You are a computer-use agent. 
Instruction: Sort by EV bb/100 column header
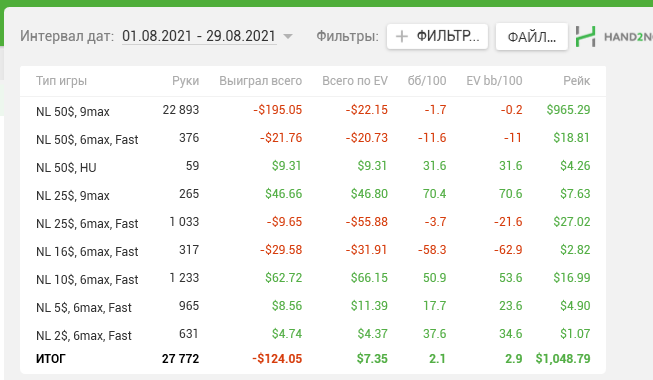494,80
